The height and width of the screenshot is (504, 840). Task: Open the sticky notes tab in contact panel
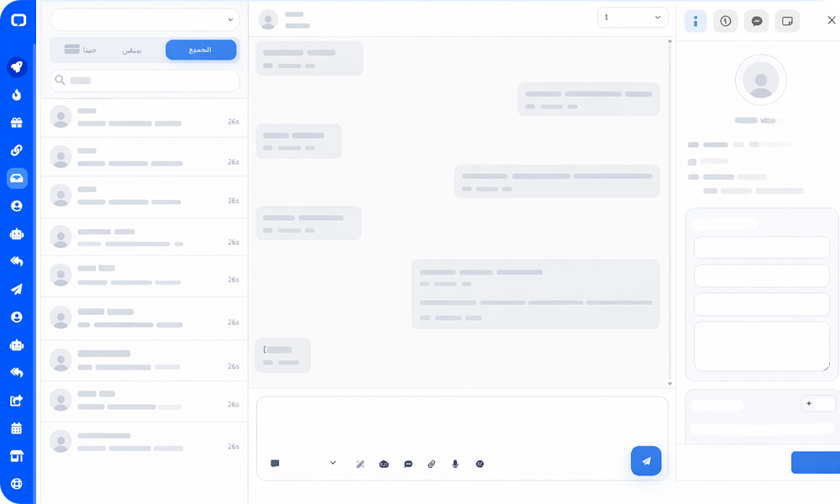(x=787, y=21)
